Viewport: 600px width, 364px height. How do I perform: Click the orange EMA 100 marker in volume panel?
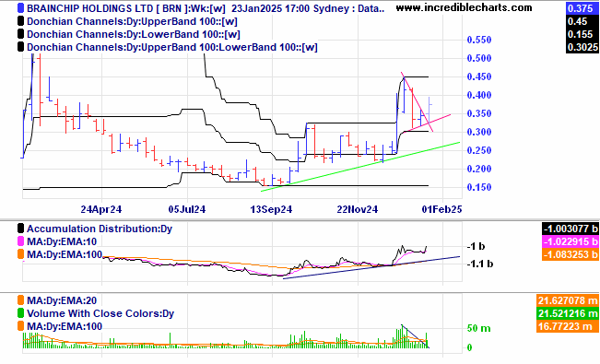click(x=20, y=326)
